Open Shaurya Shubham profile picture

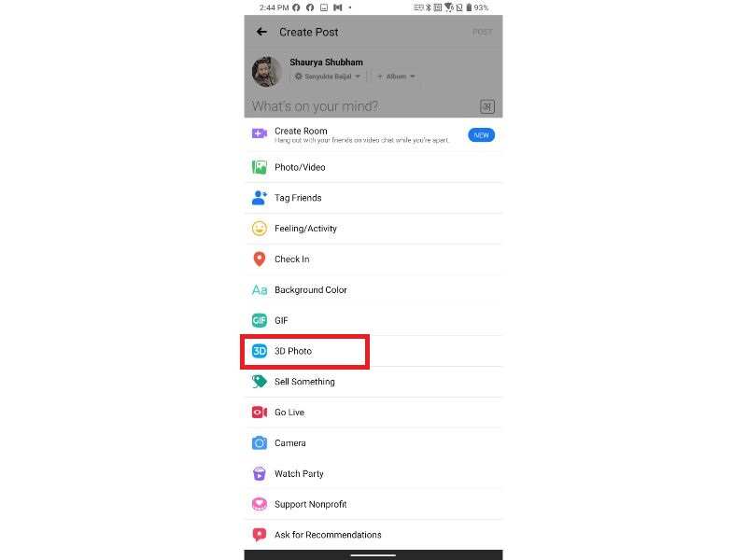point(266,72)
